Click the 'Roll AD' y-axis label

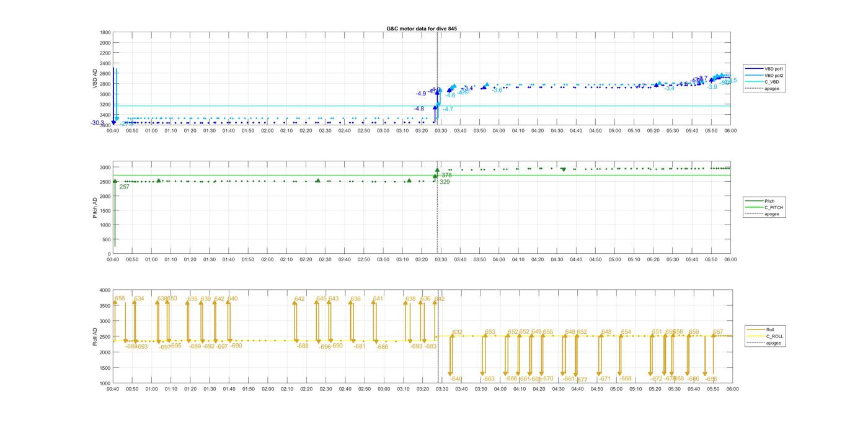(x=95, y=337)
